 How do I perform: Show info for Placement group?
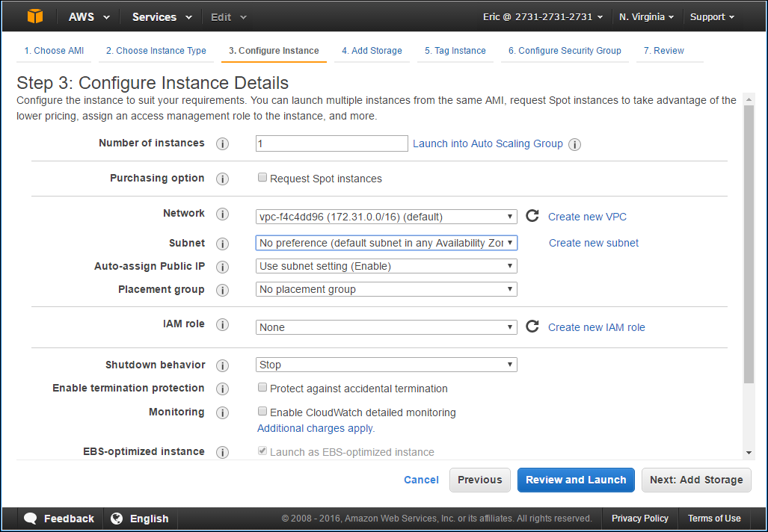point(222,290)
